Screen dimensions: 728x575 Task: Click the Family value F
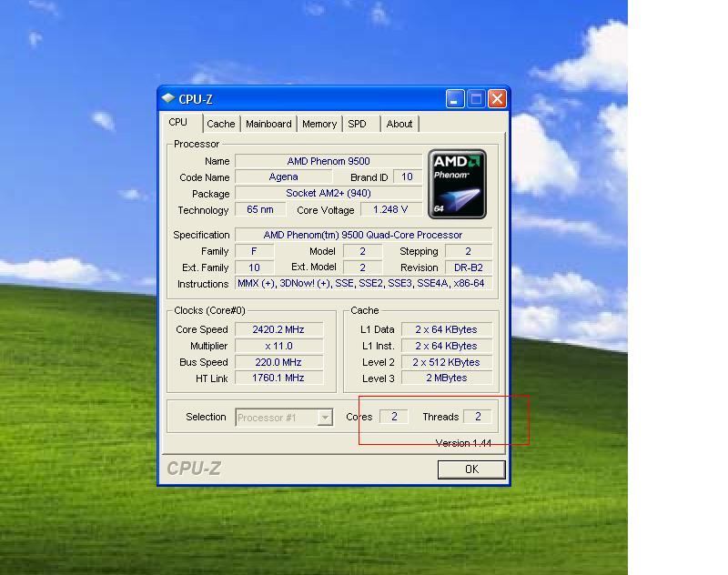click(254, 251)
